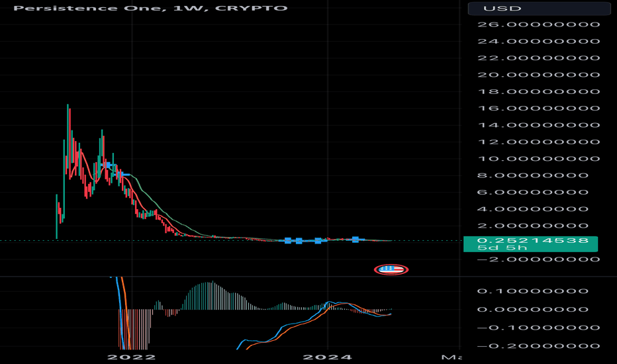Select the 2024 label on time axis
Viewport: 617px width, 364px height.
[x=328, y=357]
